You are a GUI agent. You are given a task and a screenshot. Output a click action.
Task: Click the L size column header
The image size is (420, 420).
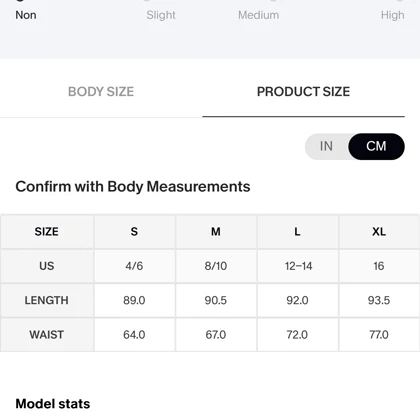(x=297, y=232)
